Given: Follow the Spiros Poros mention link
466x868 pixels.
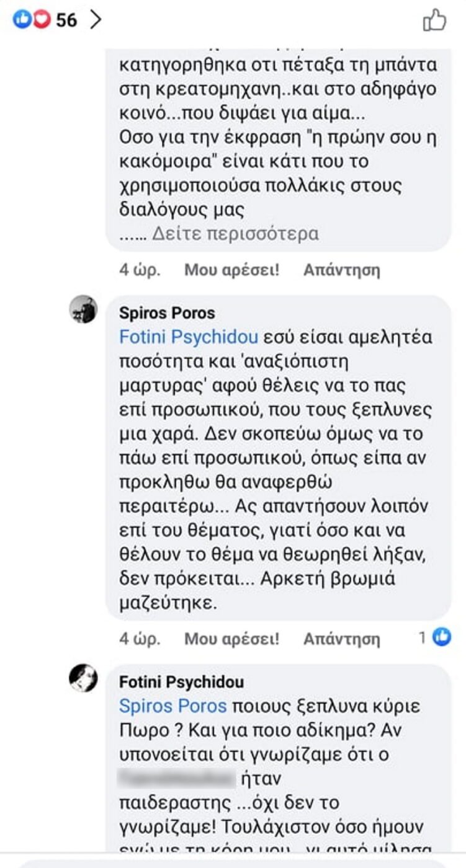Looking at the screenshot, I should tap(173, 706).
